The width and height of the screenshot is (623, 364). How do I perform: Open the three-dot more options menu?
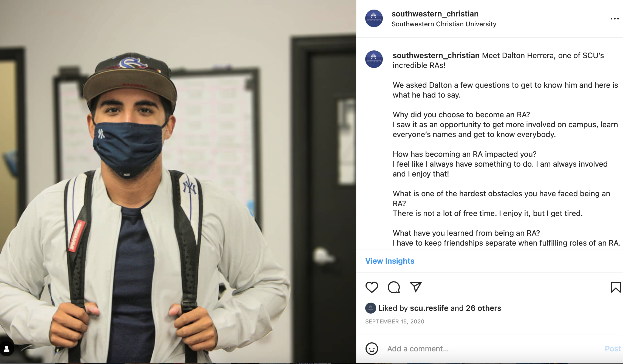click(614, 19)
